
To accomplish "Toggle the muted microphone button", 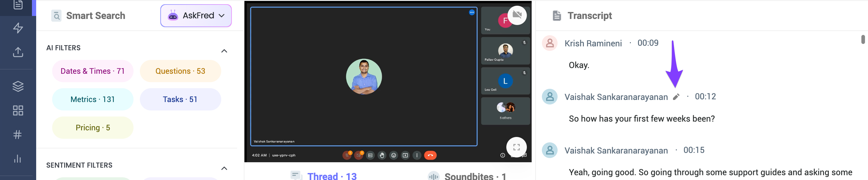I will 347,155.
